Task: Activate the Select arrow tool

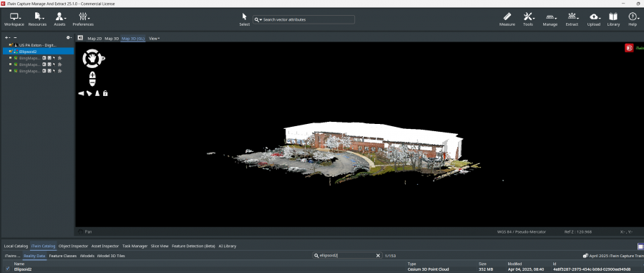Action: 245,19
